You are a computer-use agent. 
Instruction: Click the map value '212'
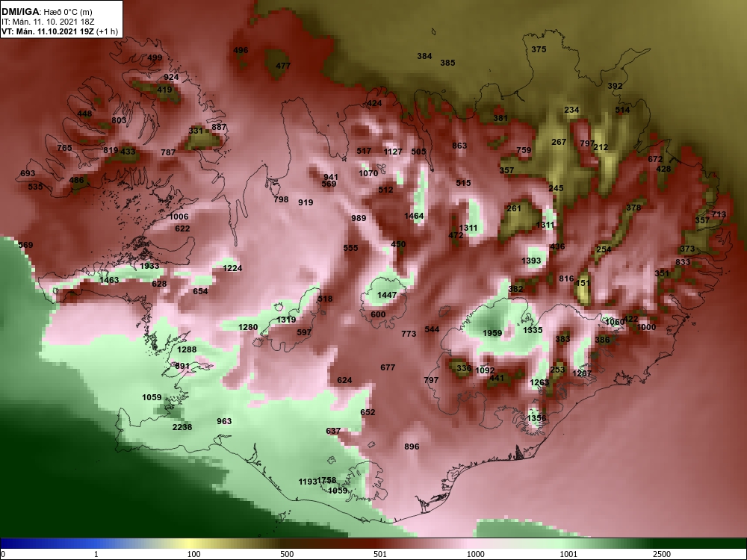pos(601,147)
